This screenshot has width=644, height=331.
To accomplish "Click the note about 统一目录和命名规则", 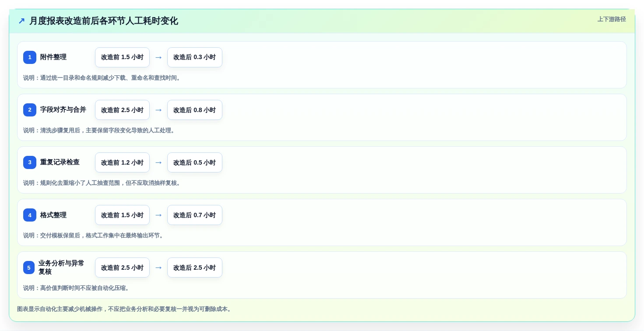I will [x=102, y=78].
